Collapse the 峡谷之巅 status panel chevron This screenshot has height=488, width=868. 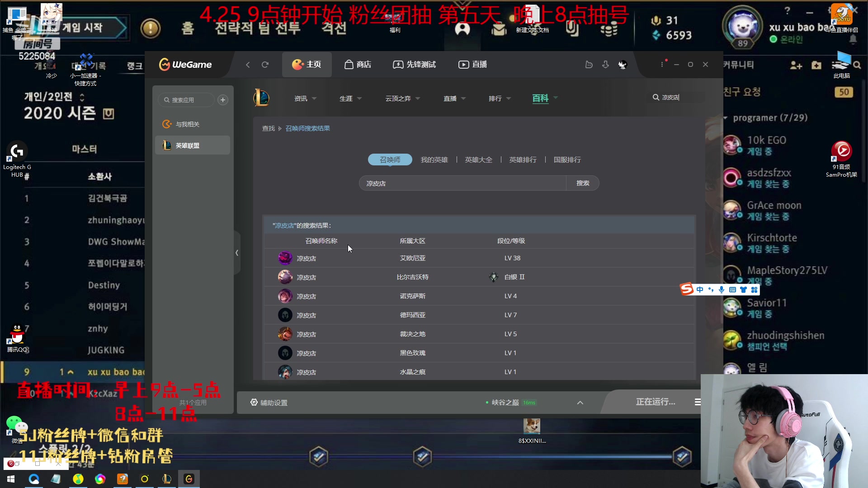(x=580, y=402)
